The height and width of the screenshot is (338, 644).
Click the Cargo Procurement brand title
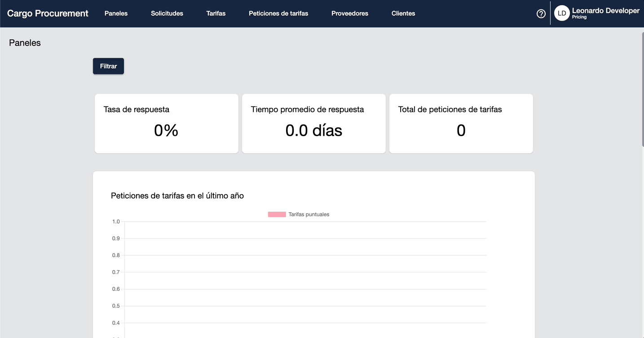(x=48, y=13)
